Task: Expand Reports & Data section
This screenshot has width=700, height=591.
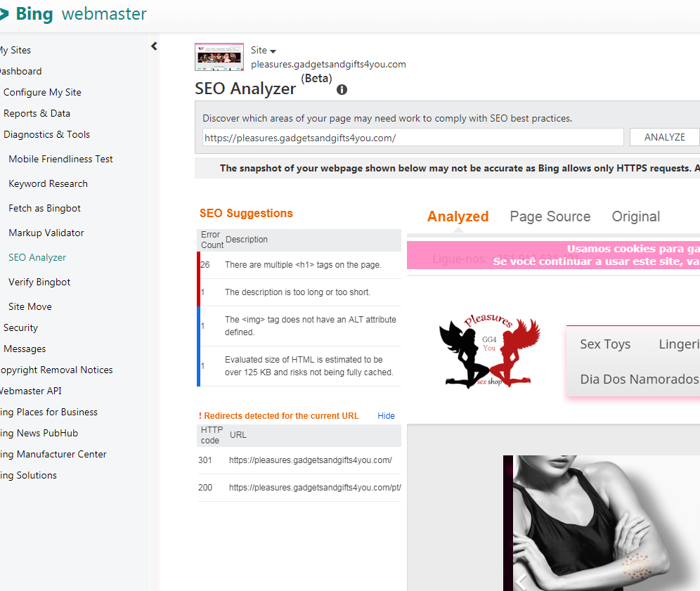Action: (37, 113)
